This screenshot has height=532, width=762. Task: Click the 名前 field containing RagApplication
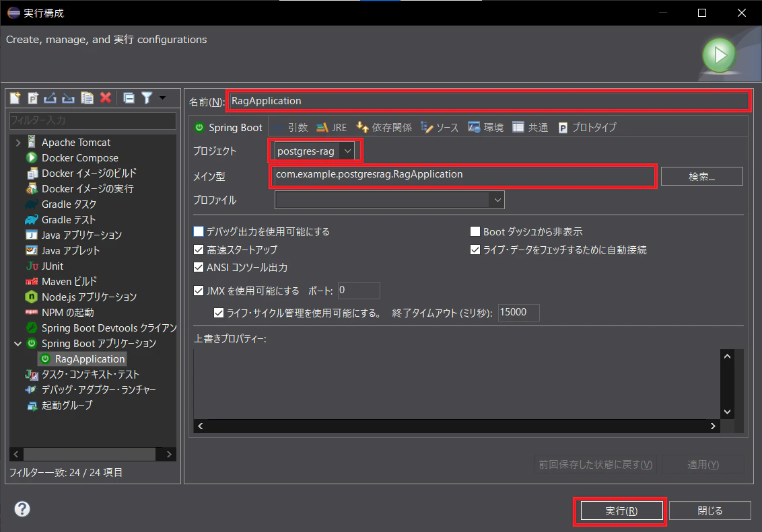pyautogui.click(x=489, y=101)
